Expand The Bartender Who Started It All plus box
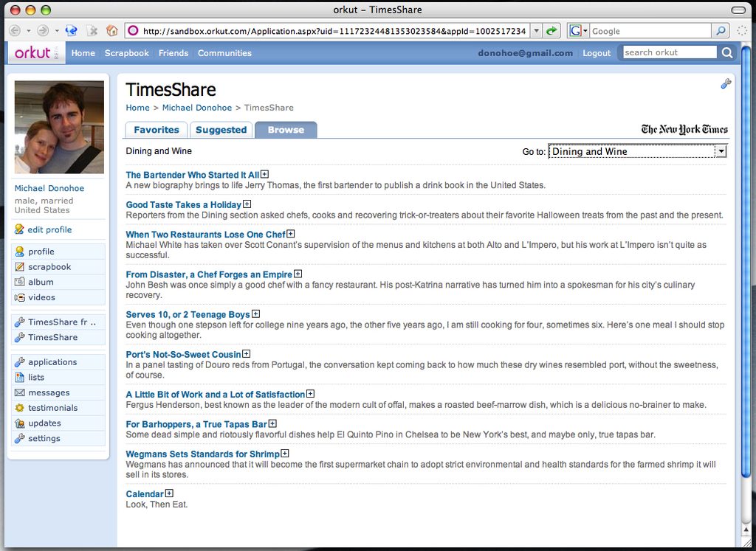 [265, 174]
